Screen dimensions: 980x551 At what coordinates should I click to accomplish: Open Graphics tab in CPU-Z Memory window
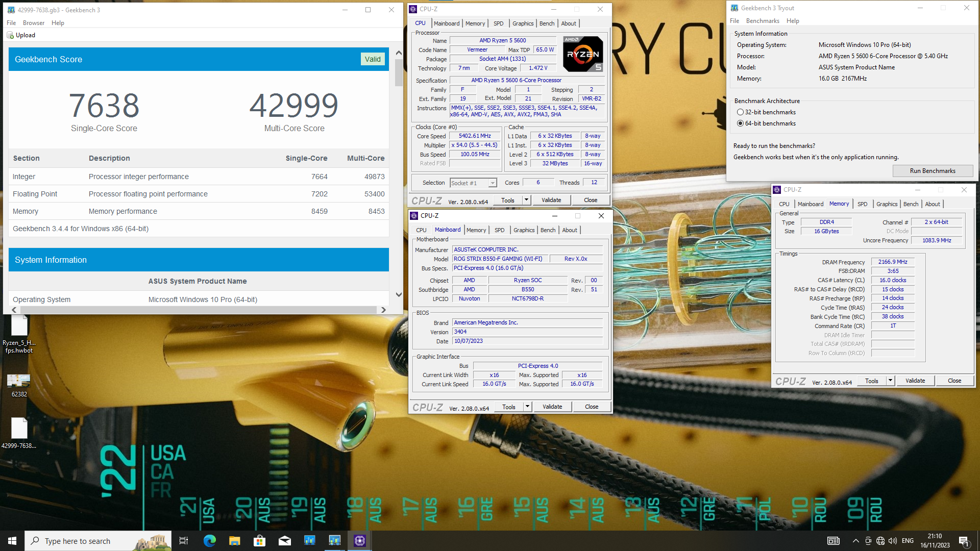pos(887,204)
